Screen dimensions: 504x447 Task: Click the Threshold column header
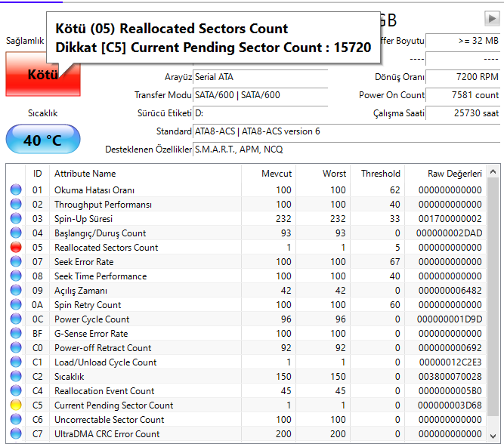pyautogui.click(x=377, y=174)
